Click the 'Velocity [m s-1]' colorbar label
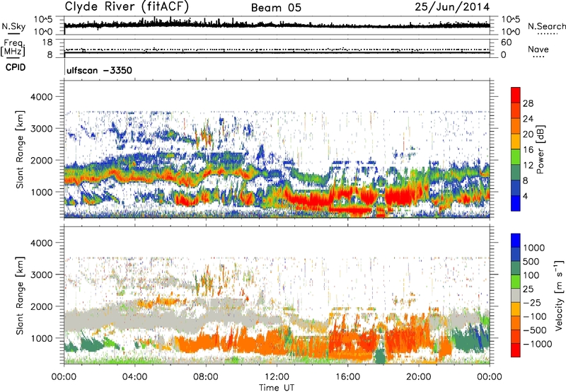This screenshot has height=392, width=566. (559, 295)
